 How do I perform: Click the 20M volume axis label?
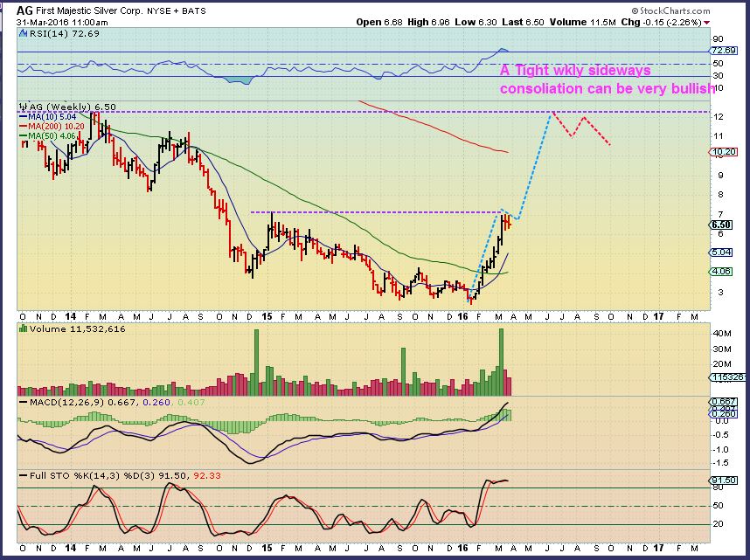[722, 364]
